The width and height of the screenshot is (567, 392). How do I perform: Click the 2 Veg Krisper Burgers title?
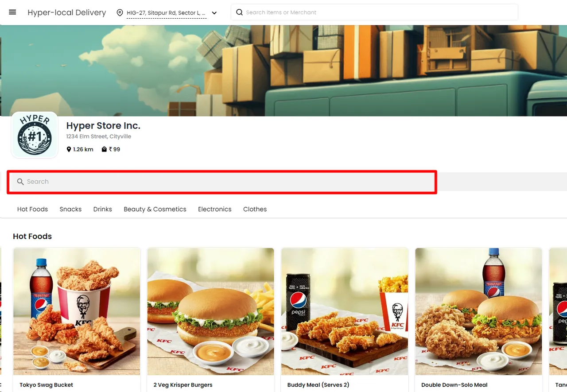click(183, 385)
